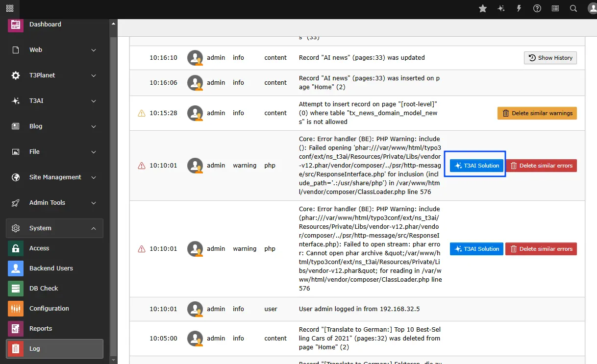Open the application information list icon
597x364 pixels.
tap(555, 8)
